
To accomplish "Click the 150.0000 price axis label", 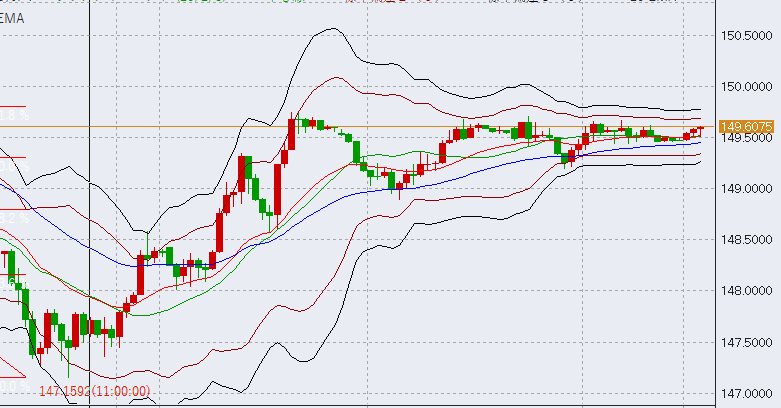I will (x=749, y=87).
